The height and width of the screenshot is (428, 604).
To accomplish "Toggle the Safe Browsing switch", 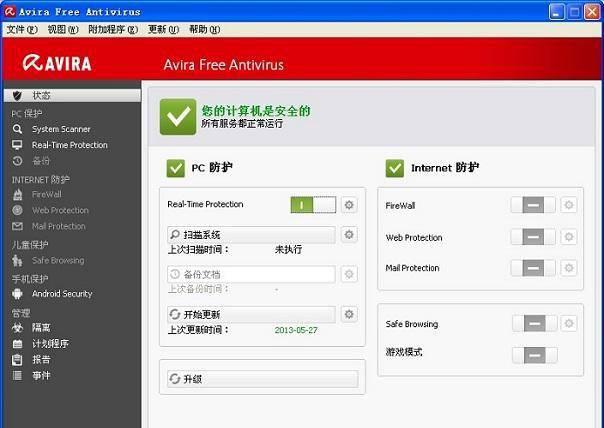I will click(535, 324).
